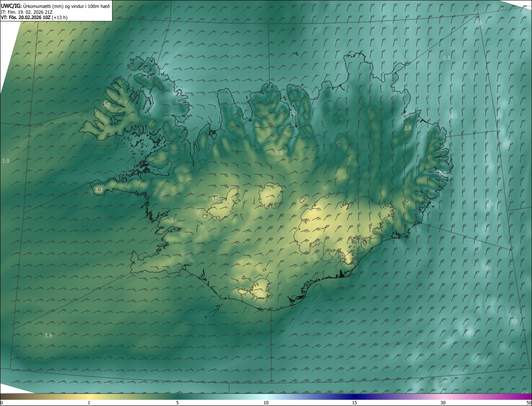Viewport: 532px width, 406px height.
Task: Click the '5' tick on the color scale
Action: (177, 403)
